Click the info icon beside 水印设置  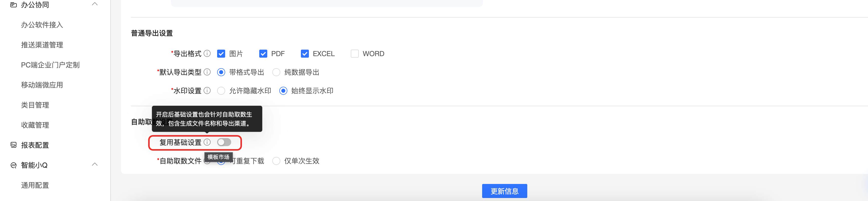[207, 90]
